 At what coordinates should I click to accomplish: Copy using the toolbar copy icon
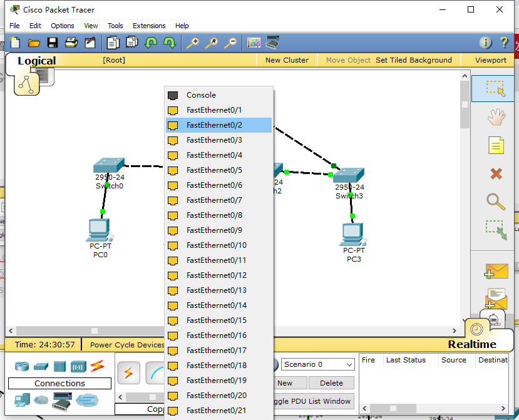coord(113,43)
